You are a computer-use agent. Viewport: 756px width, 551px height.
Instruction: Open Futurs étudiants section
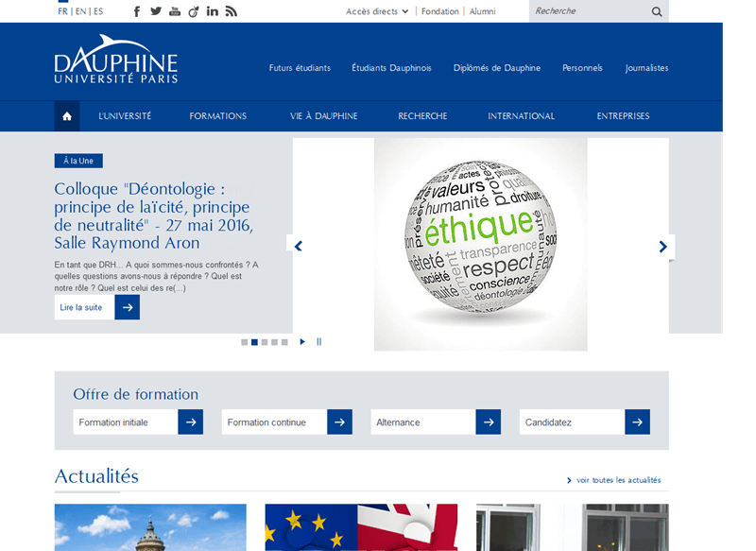pyautogui.click(x=300, y=68)
